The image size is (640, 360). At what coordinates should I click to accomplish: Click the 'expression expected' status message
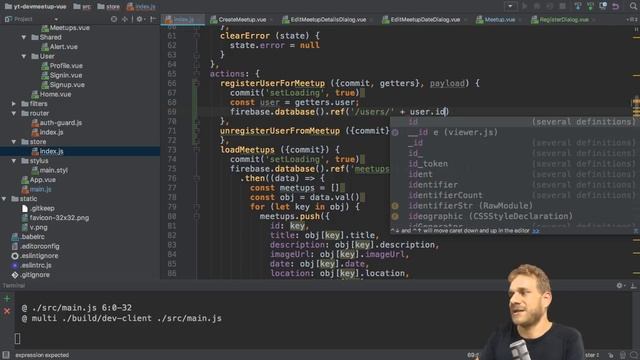[x=42, y=355]
